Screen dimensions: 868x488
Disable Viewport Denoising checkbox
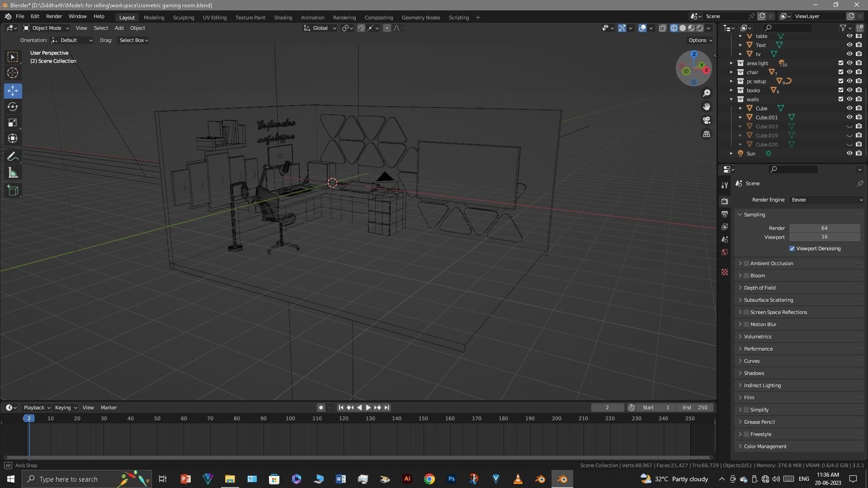(792, 249)
